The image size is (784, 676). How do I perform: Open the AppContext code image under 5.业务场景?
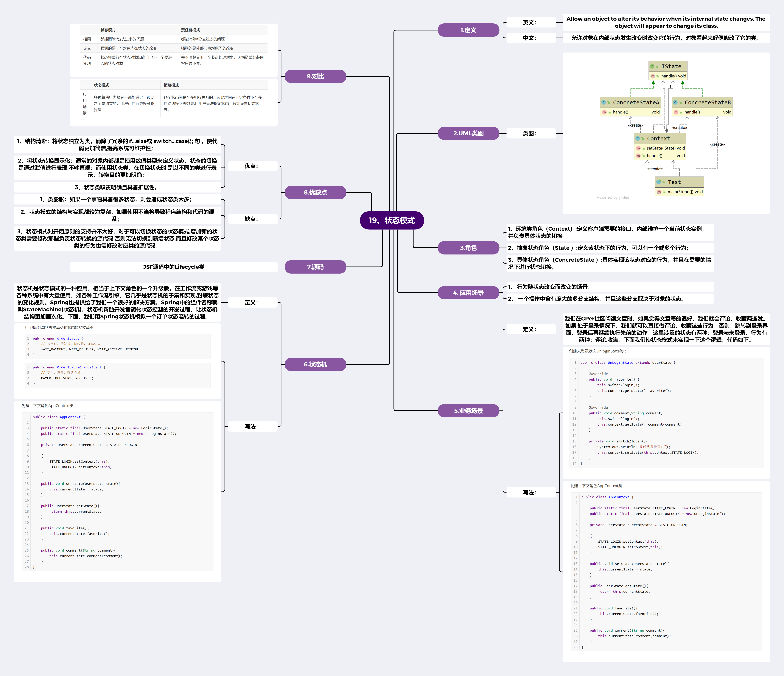666,572
